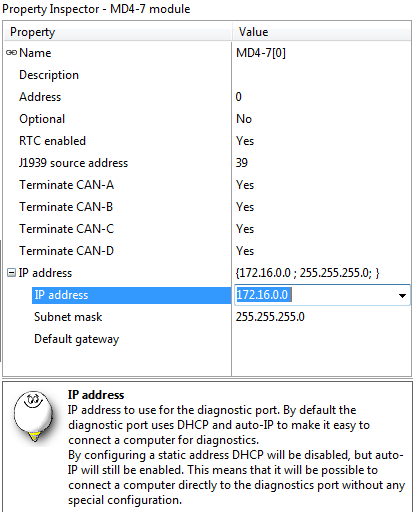Select the Optional value No

[244, 119]
